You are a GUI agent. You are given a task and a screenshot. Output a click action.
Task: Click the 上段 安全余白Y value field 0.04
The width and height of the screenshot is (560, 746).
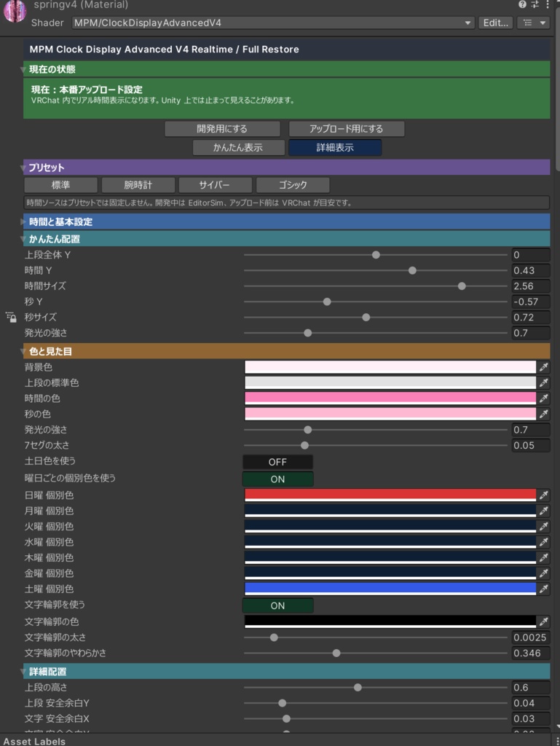point(531,703)
